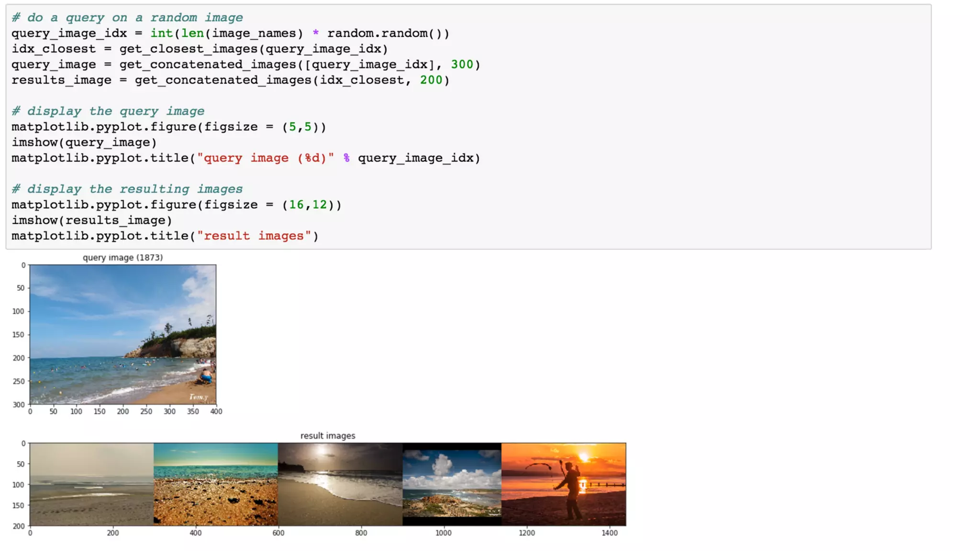Click the number 300 in the code
Image resolution: width=980 pixels, height=551 pixels.
click(462, 65)
